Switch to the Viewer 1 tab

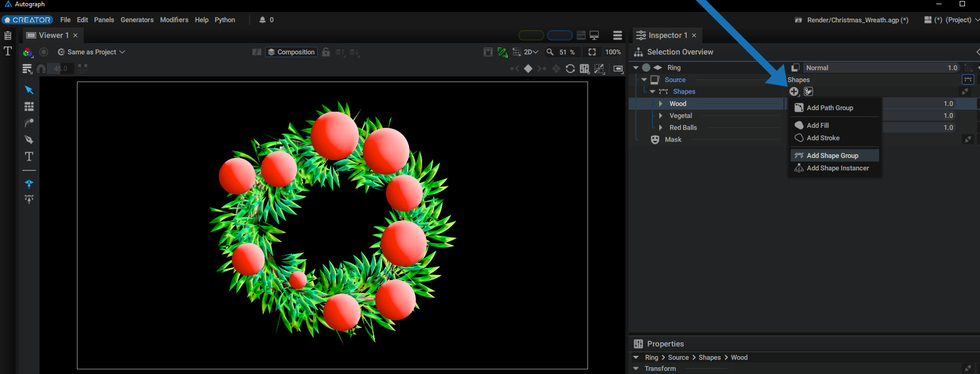tap(52, 35)
